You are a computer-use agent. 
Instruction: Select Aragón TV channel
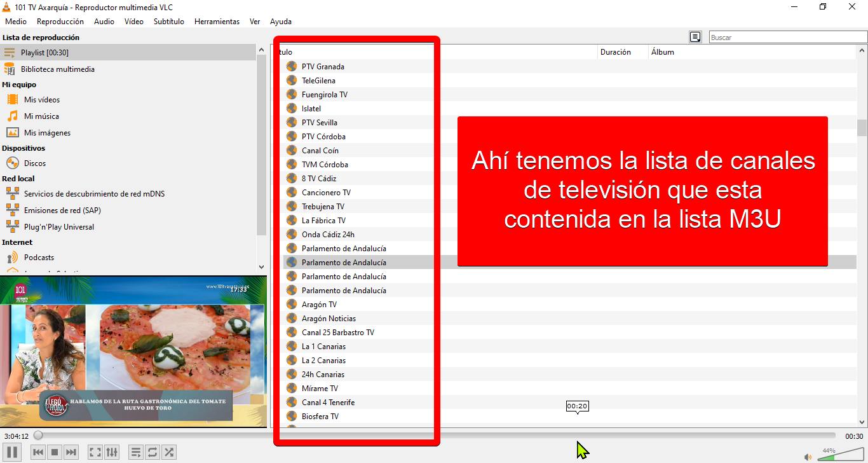[x=319, y=304]
